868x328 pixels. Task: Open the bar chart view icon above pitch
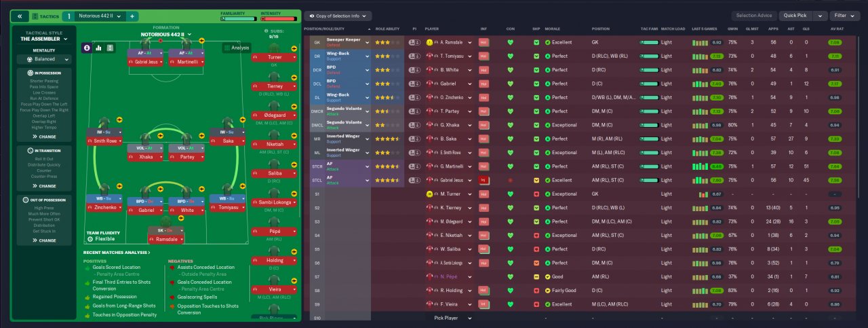(98, 48)
